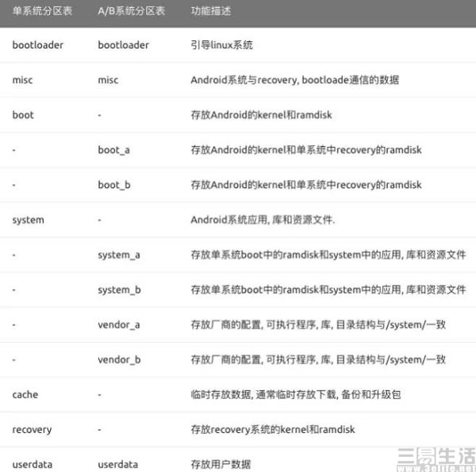Click the 单系统分区表 column header
The width and height of the screenshot is (476, 472).
(x=42, y=11)
